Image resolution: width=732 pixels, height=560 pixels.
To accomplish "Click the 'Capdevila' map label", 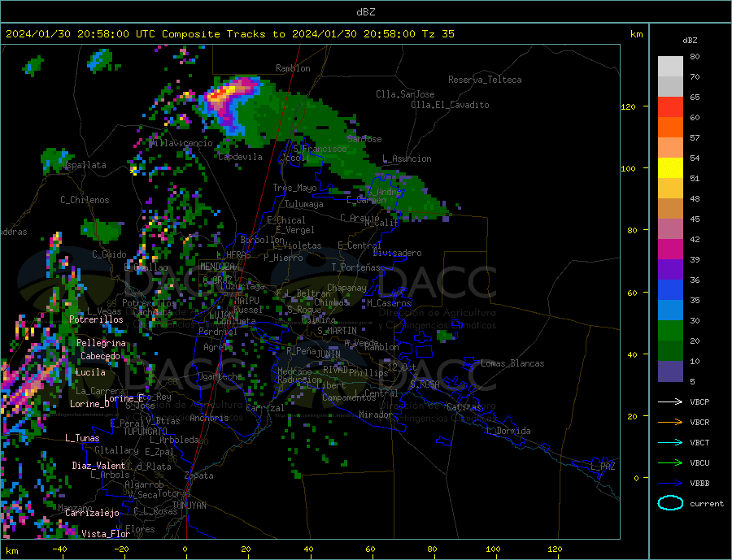I will pyautogui.click(x=240, y=157).
